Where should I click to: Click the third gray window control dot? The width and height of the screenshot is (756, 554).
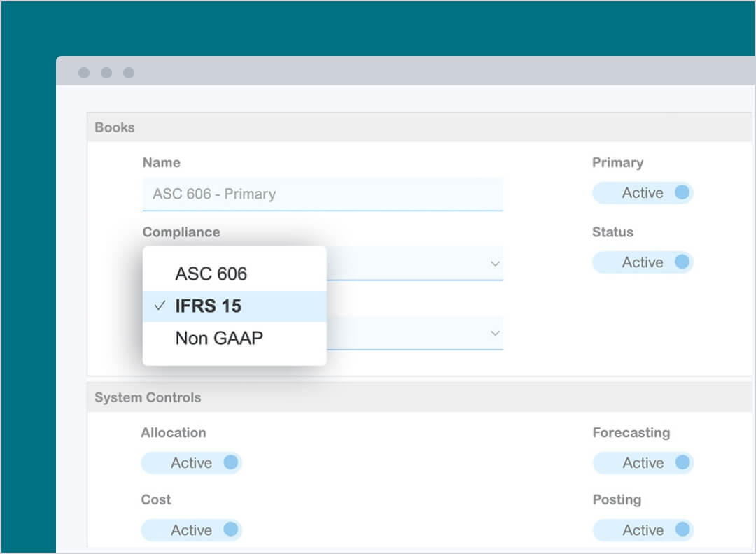[129, 73]
